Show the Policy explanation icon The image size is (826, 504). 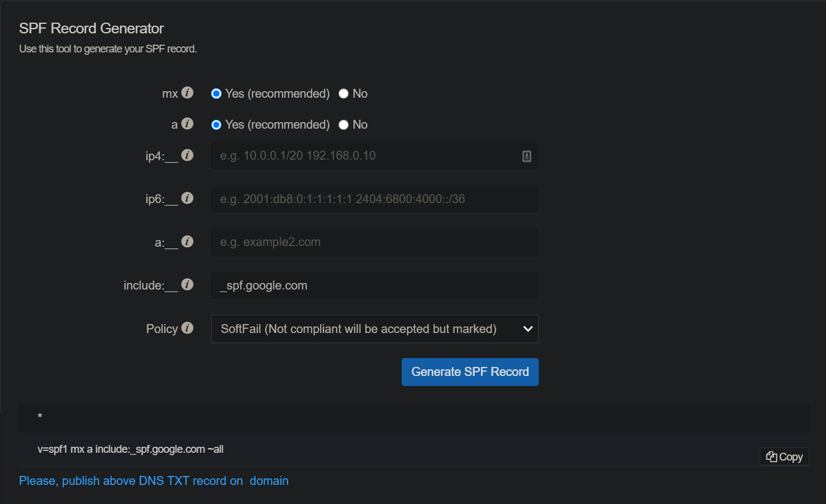(189, 328)
